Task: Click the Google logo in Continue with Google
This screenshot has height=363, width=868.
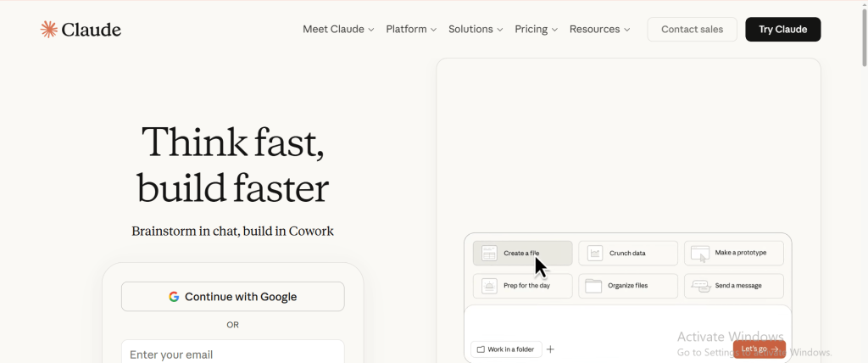Action: point(174,297)
